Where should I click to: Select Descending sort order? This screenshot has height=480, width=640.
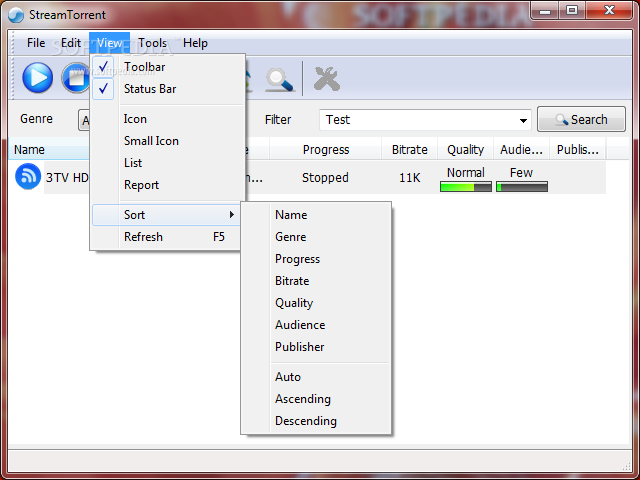316,421
